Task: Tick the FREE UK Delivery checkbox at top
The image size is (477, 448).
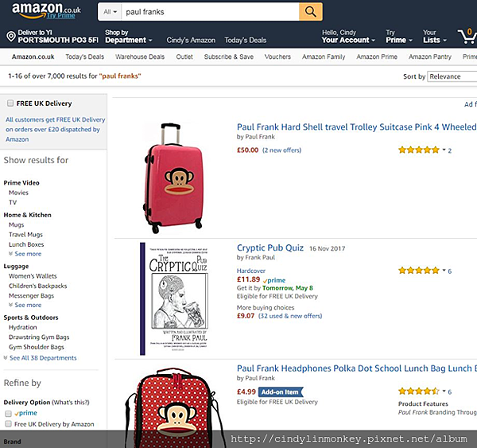Action: (x=10, y=103)
